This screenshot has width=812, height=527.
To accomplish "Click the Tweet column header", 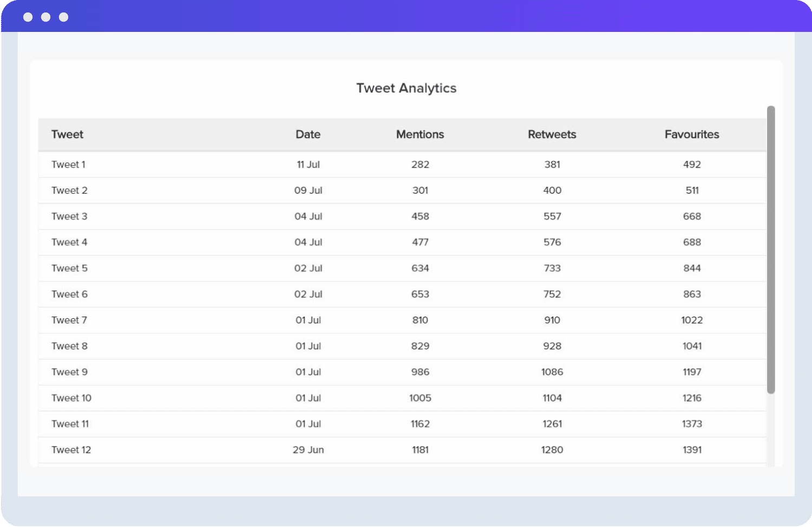I will pos(67,134).
